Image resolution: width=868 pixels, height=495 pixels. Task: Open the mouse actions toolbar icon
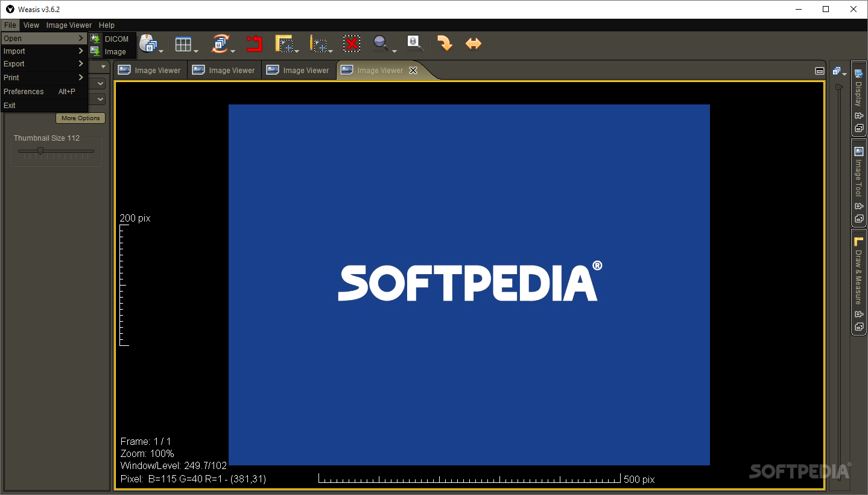tap(148, 43)
